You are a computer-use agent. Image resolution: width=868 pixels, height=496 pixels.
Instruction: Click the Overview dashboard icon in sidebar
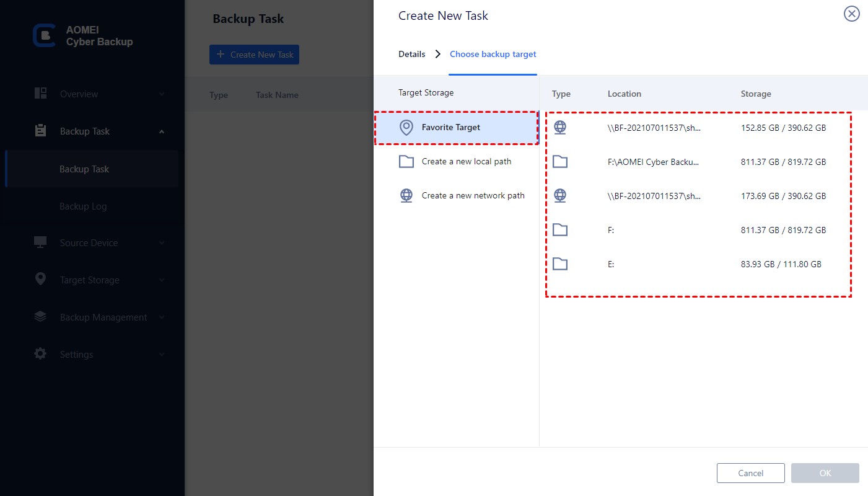41,94
